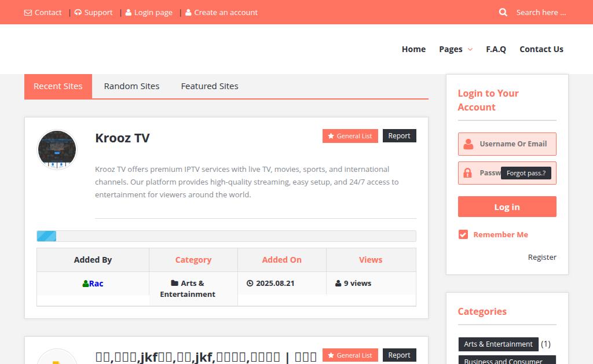Screen dimensions: 593x364
Task: Click the Username Or Email field
Action: point(507,144)
